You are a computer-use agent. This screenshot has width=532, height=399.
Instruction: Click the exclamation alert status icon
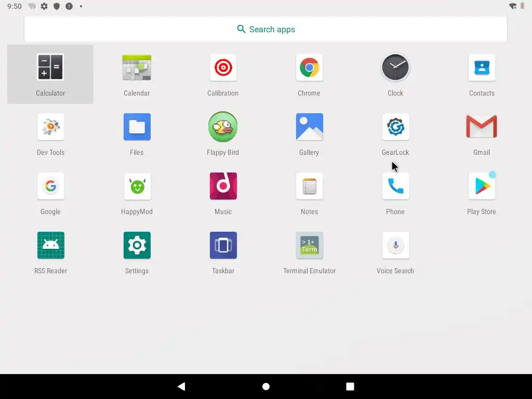point(69,6)
